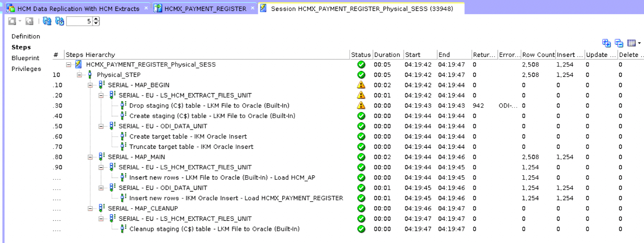The height and width of the screenshot is (243, 644).
Task: Select Insert new rows Load HCMX_PAYMENT_REGISTER row
Action: click(x=236, y=198)
